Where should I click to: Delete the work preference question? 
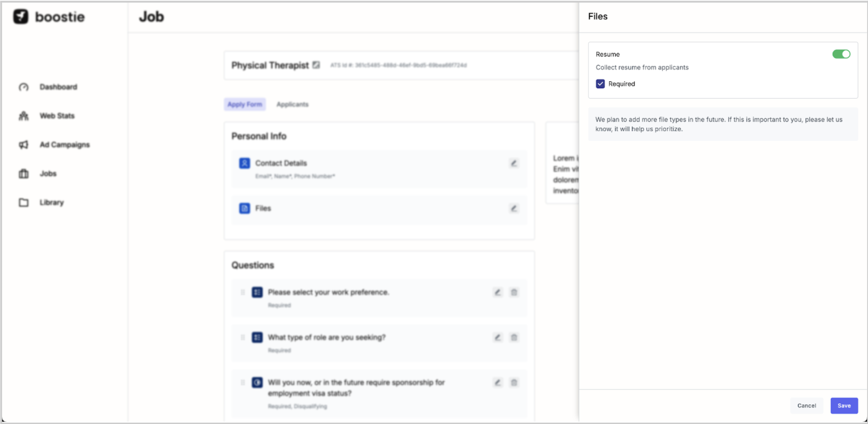click(x=514, y=292)
